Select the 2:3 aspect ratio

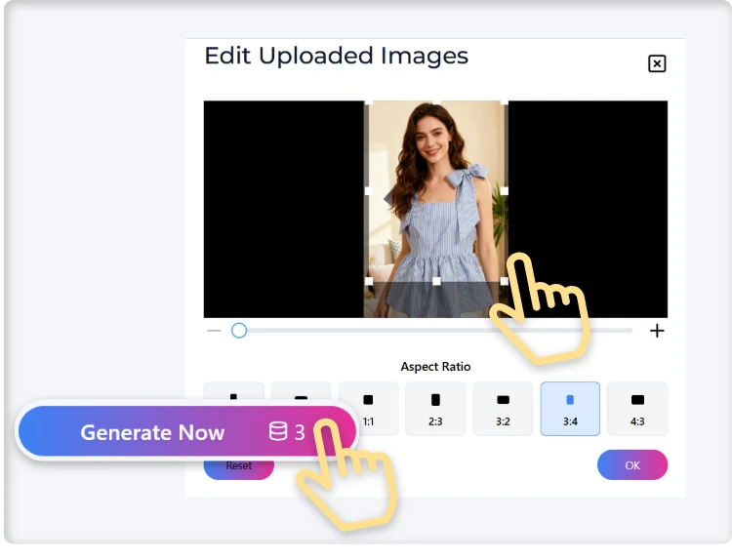435,409
